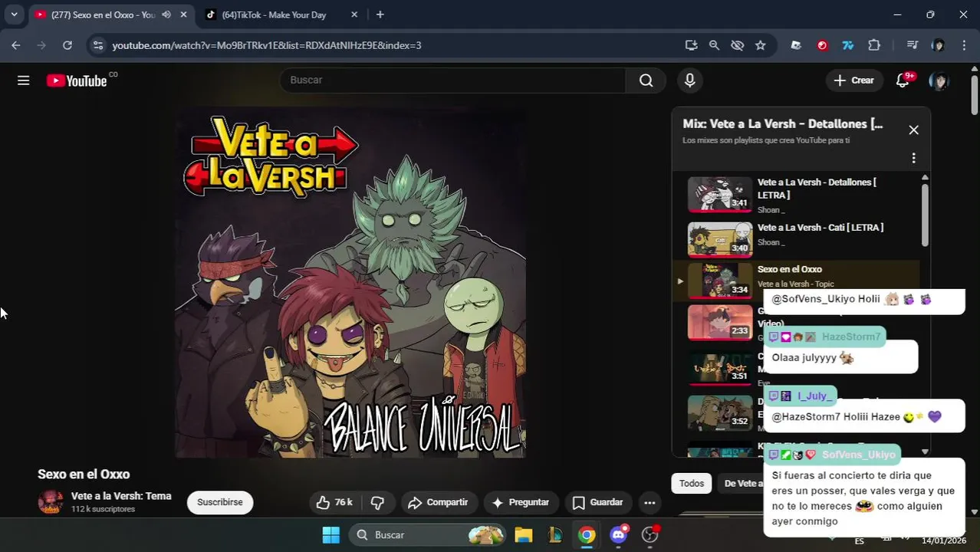
Task: Close the Sexo en el Oxxo tab
Action: (183, 15)
